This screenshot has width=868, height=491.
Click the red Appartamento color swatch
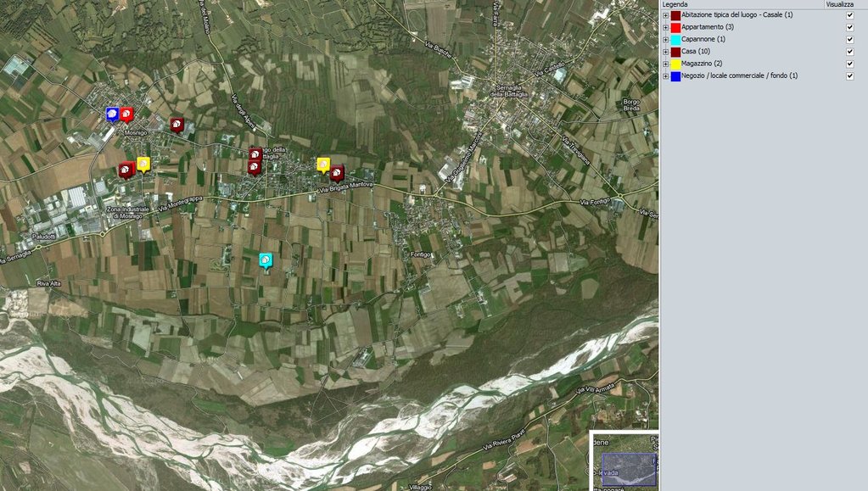[675, 28]
